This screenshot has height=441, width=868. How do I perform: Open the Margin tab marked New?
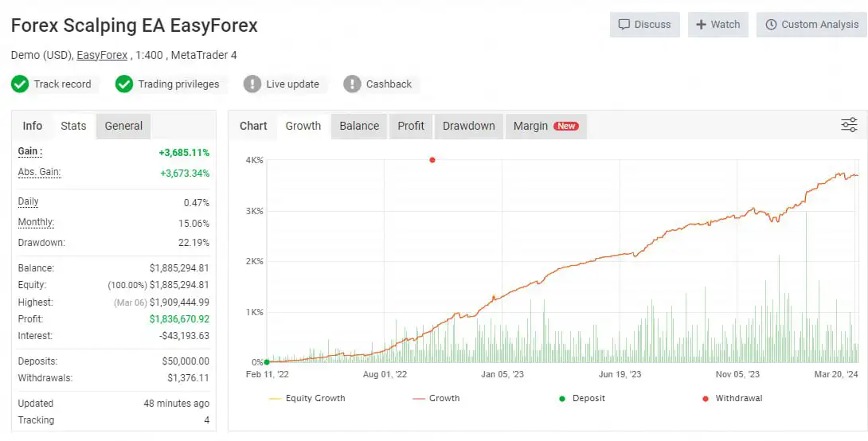pos(545,126)
